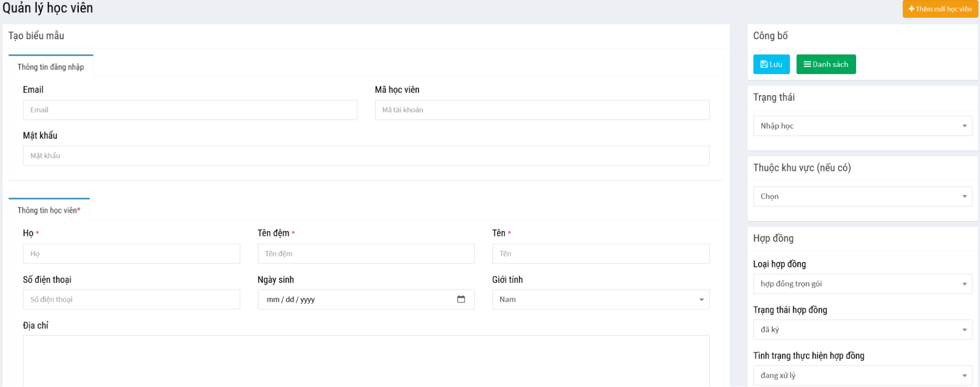
Task: Click into the Họ input field
Action: click(131, 254)
